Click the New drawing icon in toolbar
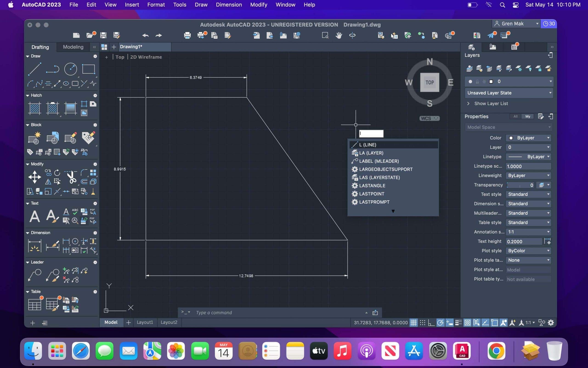588x368 pixels. [76, 35]
